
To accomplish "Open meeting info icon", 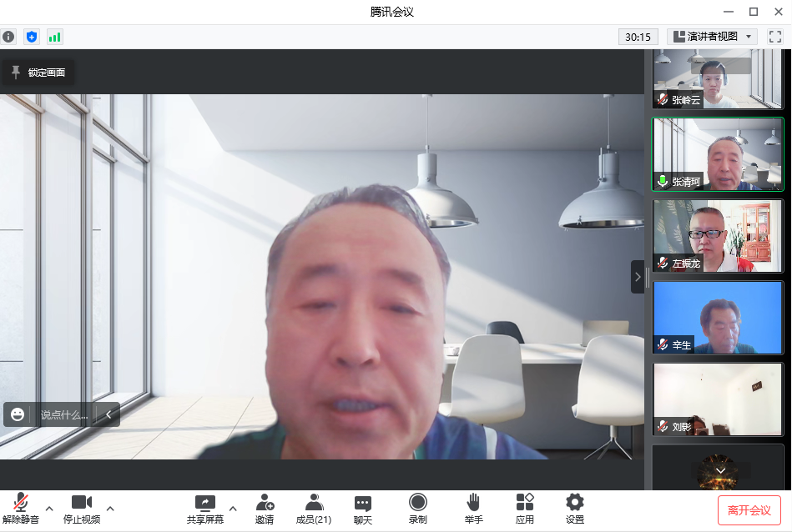I will [8, 37].
